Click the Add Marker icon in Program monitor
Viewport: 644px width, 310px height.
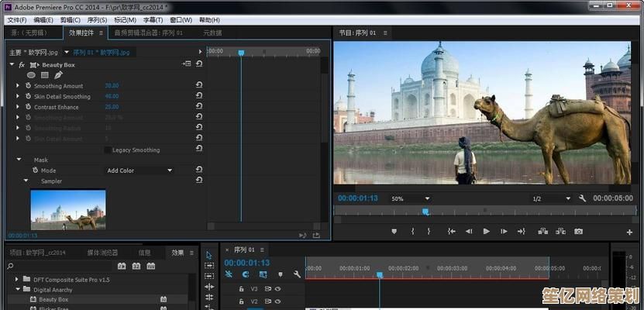(x=394, y=231)
